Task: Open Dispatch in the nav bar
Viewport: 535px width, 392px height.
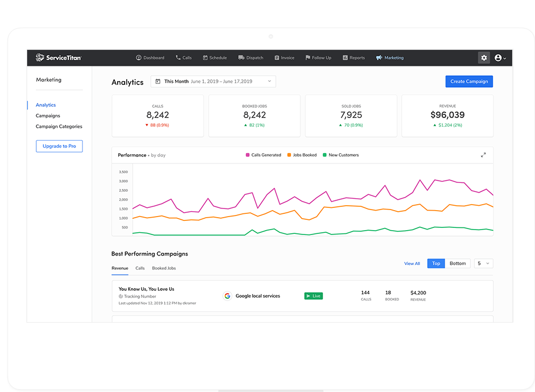Action: click(x=251, y=57)
